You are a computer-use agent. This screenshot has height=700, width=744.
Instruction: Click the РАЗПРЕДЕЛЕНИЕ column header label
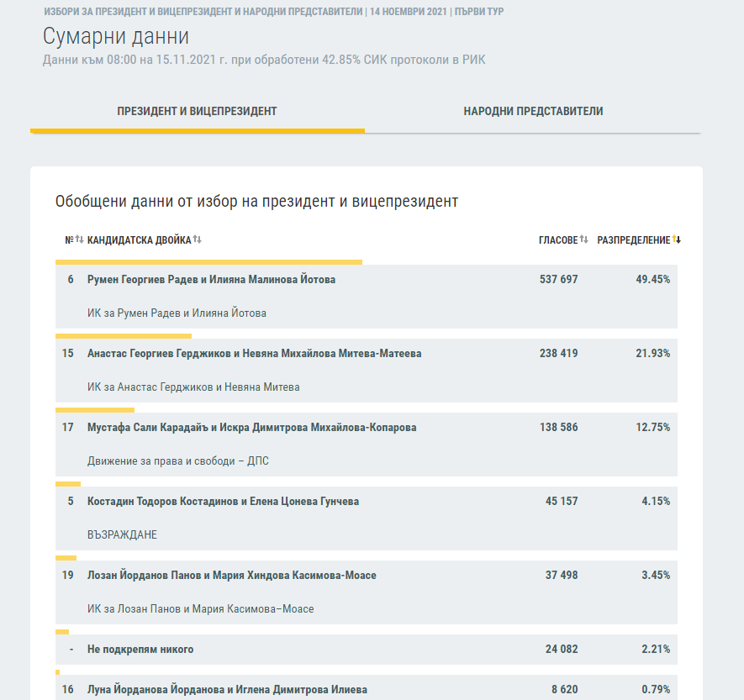pos(633,239)
